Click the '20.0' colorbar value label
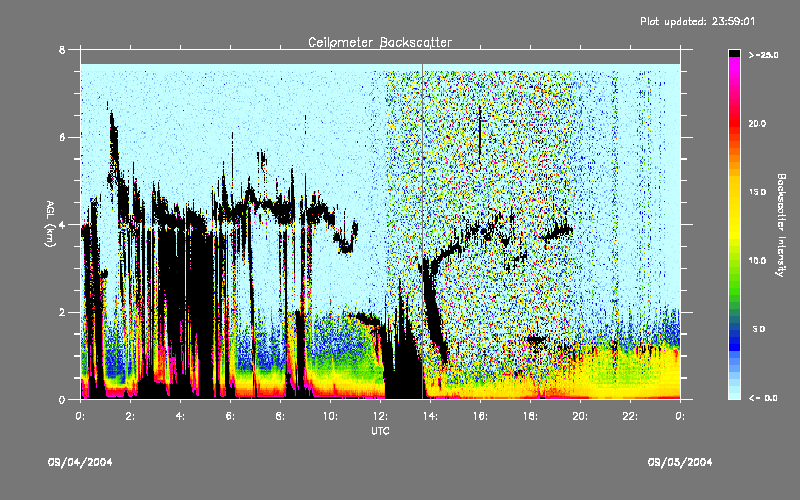The height and width of the screenshot is (500, 800). click(x=757, y=124)
